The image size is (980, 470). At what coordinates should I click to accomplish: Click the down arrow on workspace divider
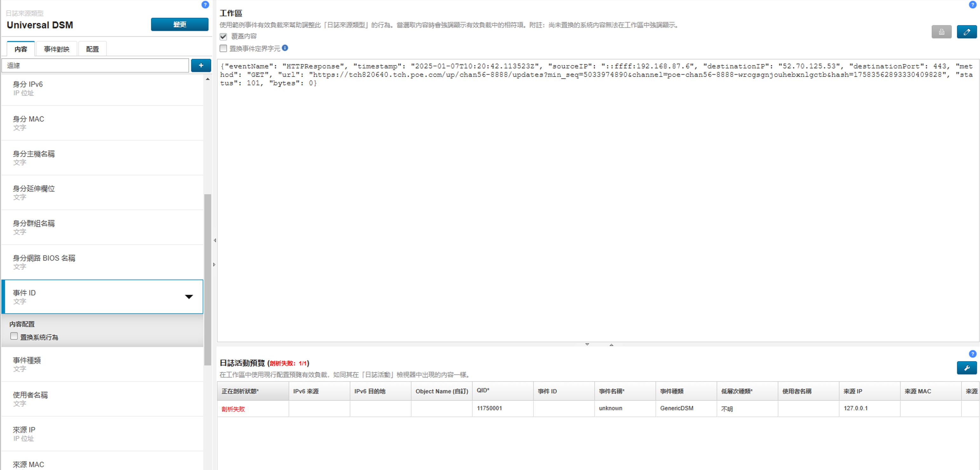pos(587,344)
